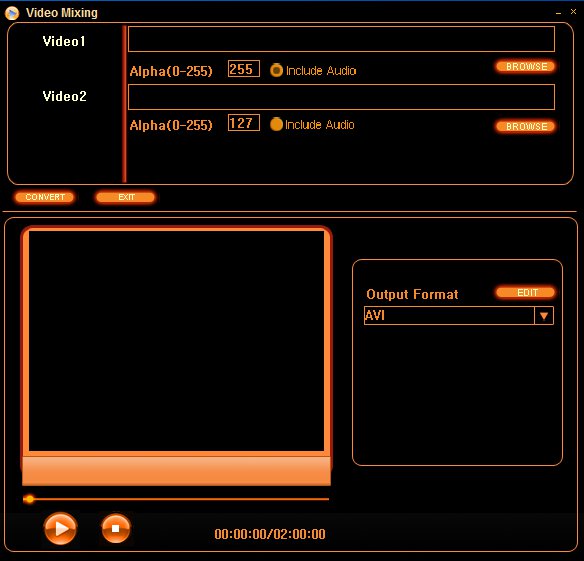Click the Play button in the preview controls

[60, 528]
